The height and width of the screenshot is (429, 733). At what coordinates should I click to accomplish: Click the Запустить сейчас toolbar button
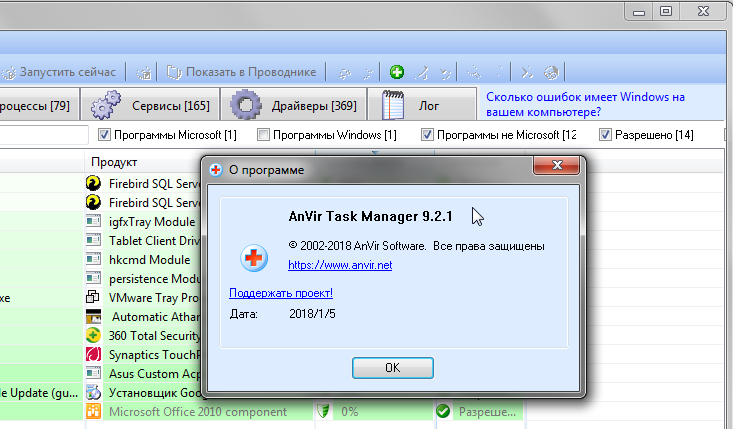point(59,72)
